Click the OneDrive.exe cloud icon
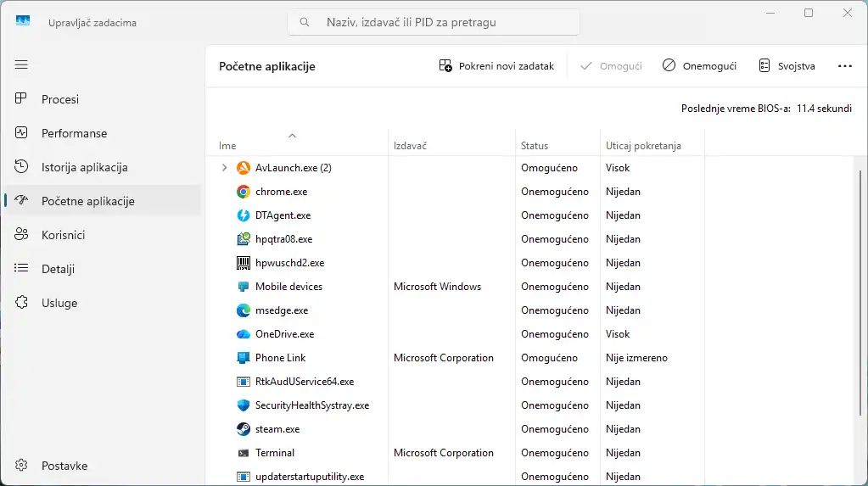 click(243, 334)
